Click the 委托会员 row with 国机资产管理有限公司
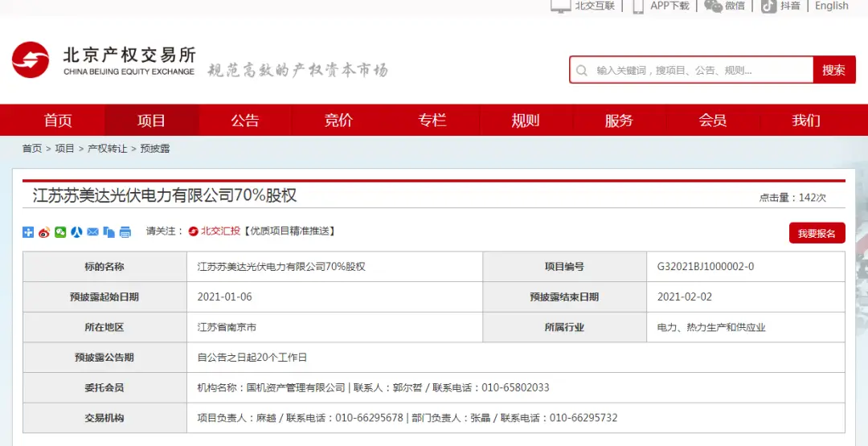Image resolution: width=868 pixels, height=446 pixels. (434, 387)
